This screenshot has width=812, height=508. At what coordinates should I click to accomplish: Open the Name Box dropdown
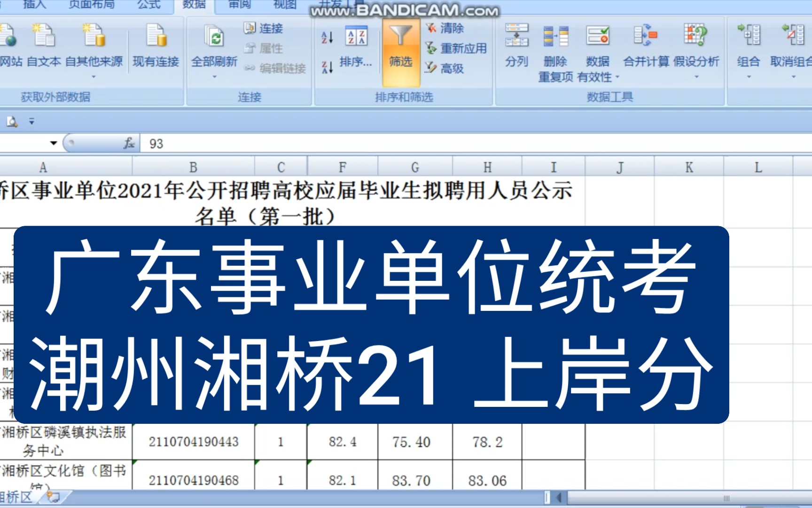[x=54, y=143]
